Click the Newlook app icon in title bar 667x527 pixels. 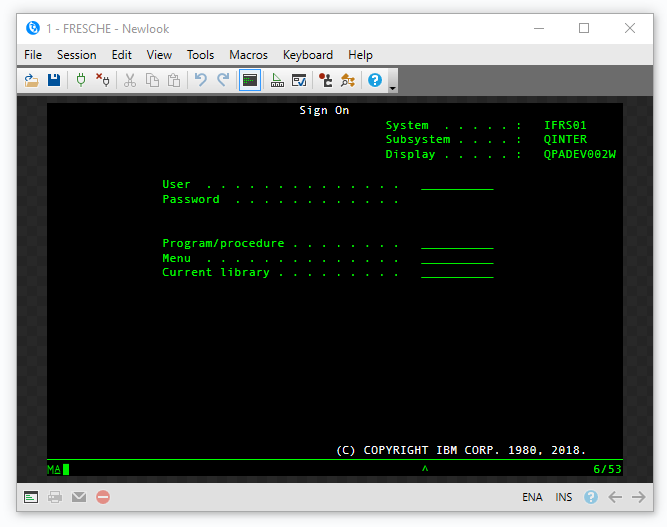tap(33, 28)
